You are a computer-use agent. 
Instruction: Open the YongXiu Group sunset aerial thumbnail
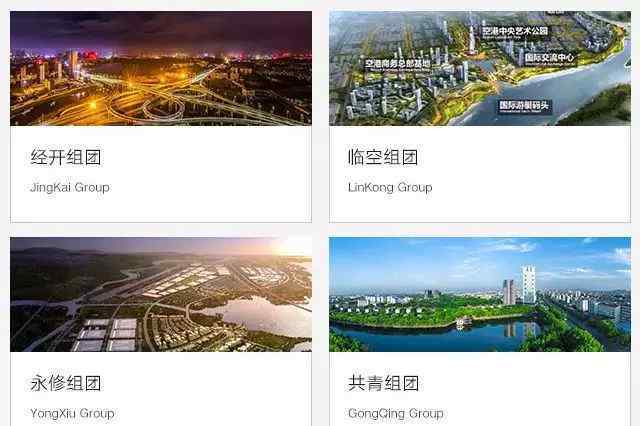(x=161, y=294)
